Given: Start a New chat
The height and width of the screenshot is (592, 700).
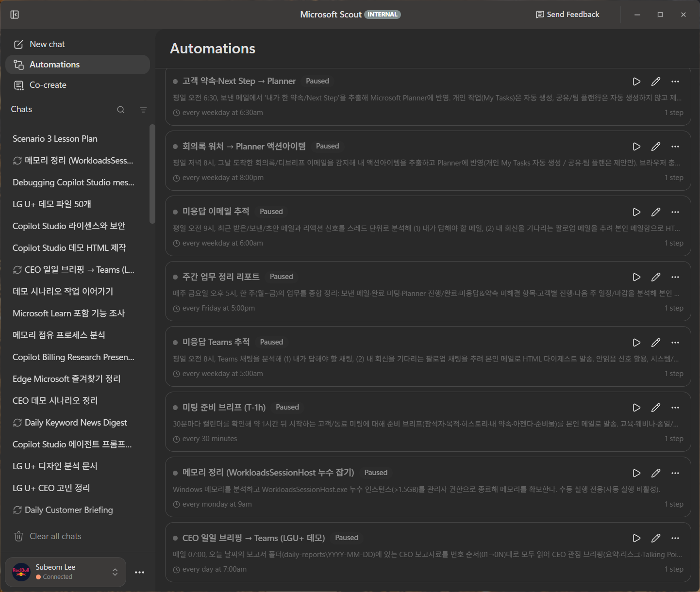Looking at the screenshot, I should (78, 44).
